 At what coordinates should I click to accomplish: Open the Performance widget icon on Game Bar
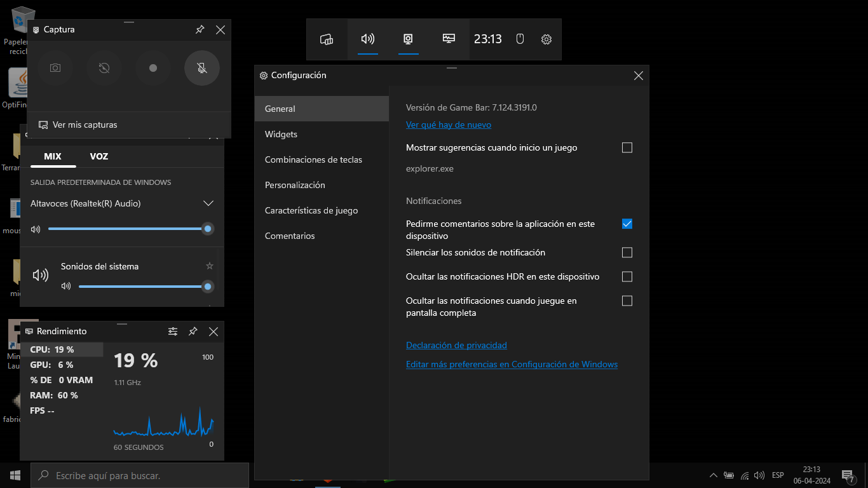coord(449,39)
